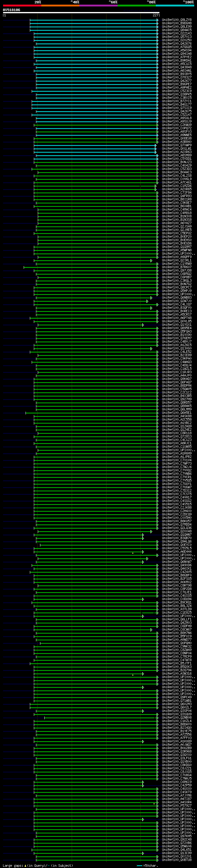Select hit UniRef100_A7PYE2
The height and width of the screenshot is (868, 197).
tap(177, 57)
